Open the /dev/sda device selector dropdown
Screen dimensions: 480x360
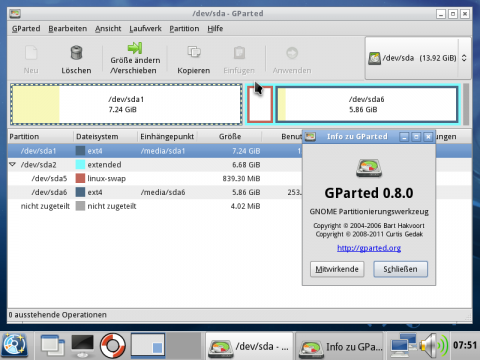click(x=418, y=58)
